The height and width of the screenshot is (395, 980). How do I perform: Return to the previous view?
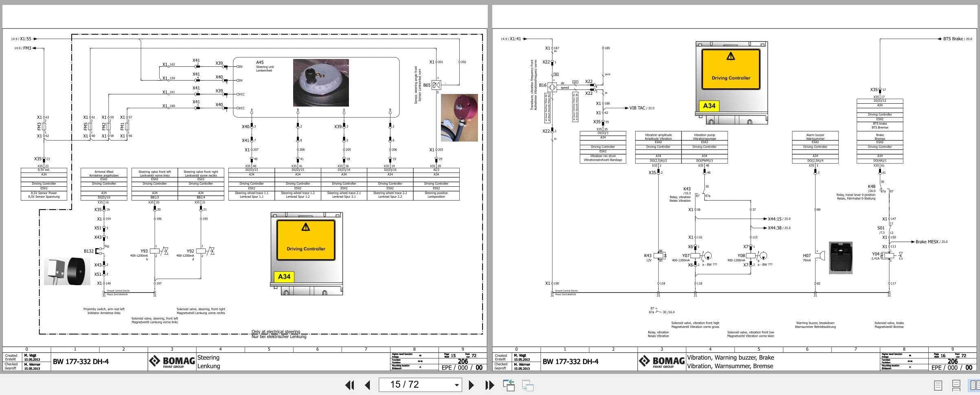click(509, 384)
